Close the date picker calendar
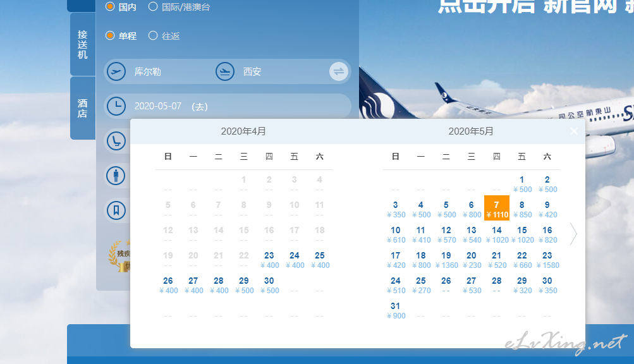The image size is (634, 364). 574,131
